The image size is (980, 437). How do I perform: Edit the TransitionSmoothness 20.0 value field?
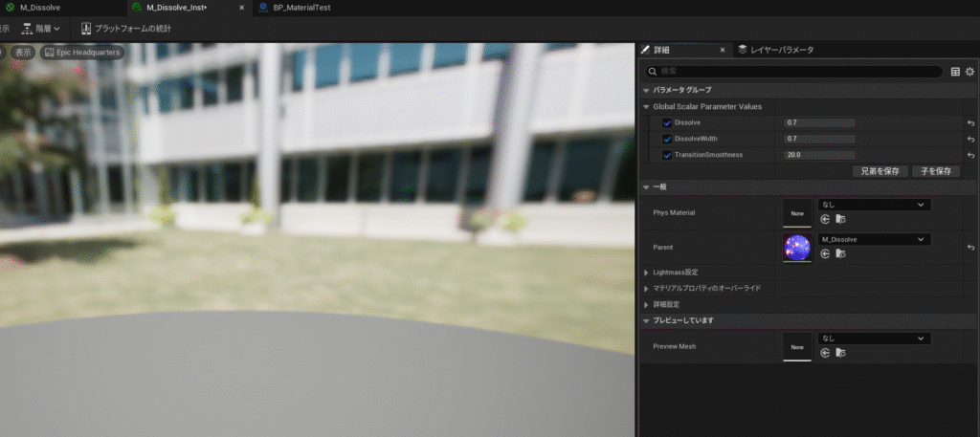[819, 155]
